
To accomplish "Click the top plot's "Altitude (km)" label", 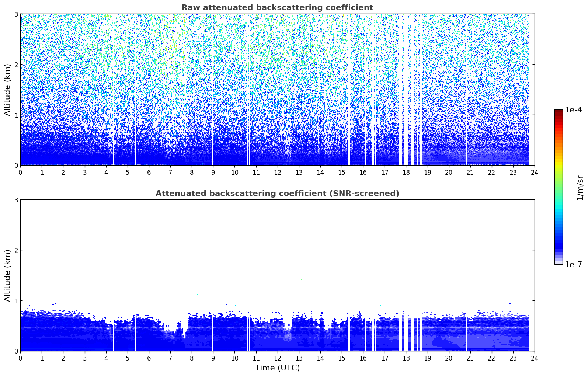I will (8, 90).
